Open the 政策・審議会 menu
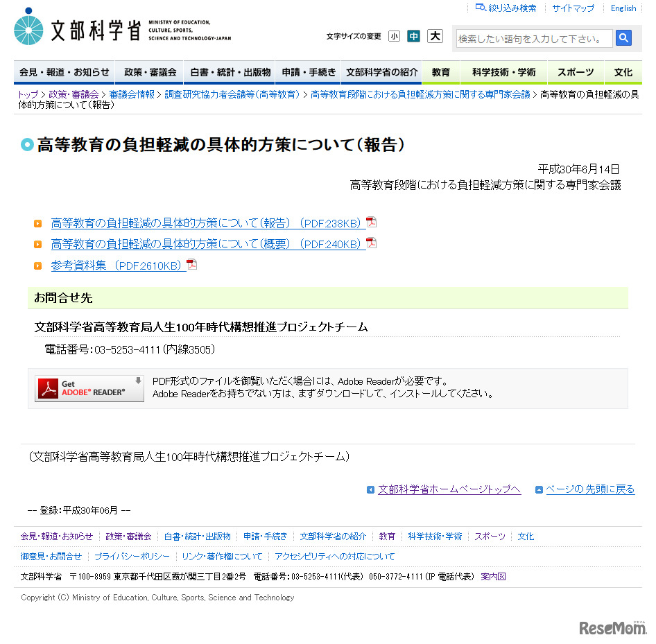Screen dimensions: 656x644 149,72
